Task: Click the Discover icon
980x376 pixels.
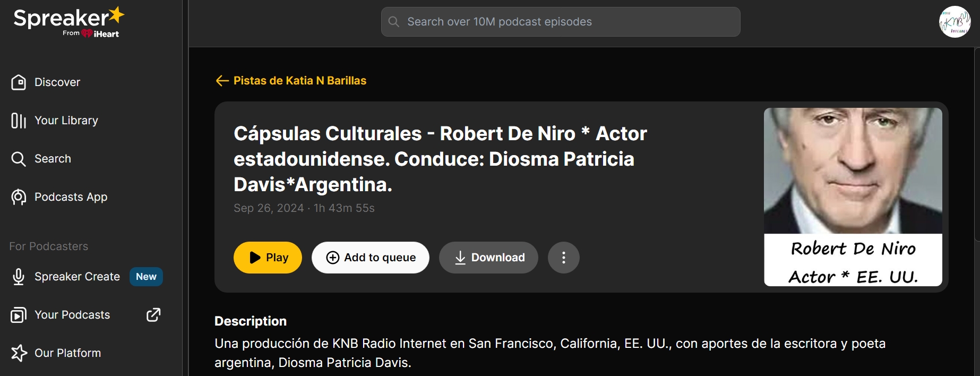Action: coord(19,82)
